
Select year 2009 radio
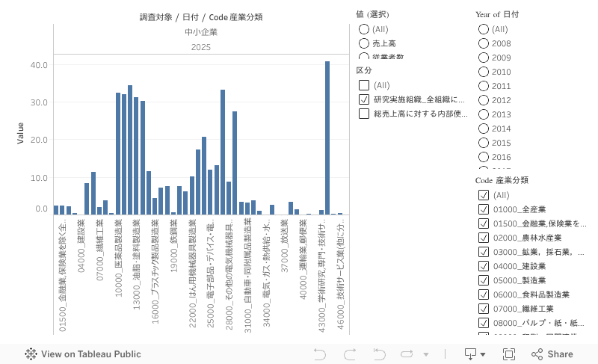[483, 58]
